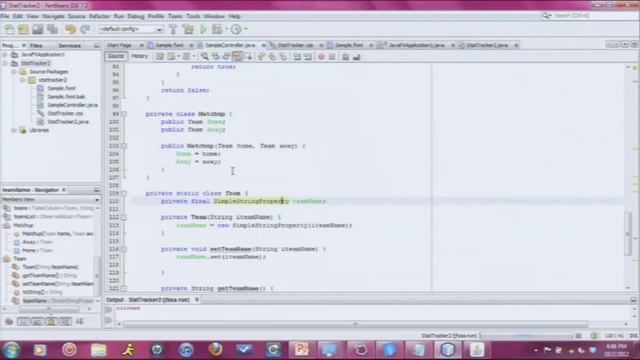Open the search box magnifier icon
Screen dimensions: 640x360
546,16
